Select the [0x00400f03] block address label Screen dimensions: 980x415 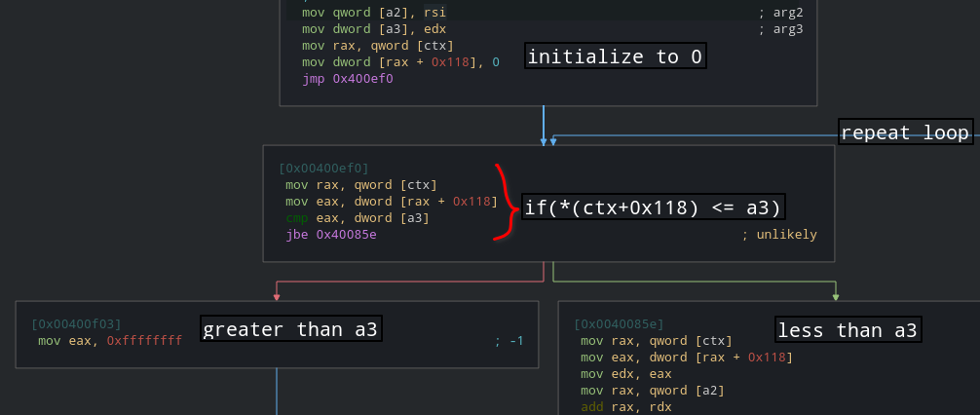76,323
